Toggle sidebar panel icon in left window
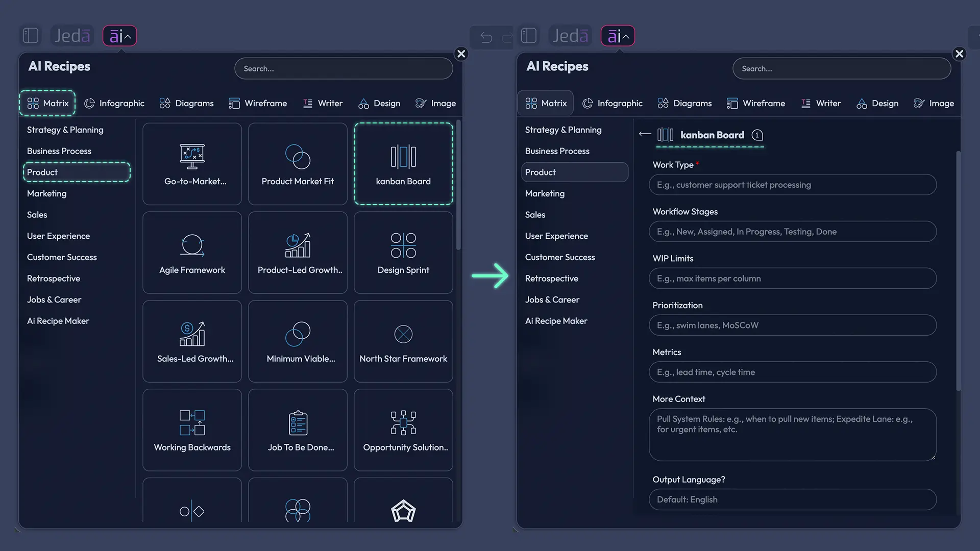Viewport: 980px width, 551px height. click(x=31, y=36)
